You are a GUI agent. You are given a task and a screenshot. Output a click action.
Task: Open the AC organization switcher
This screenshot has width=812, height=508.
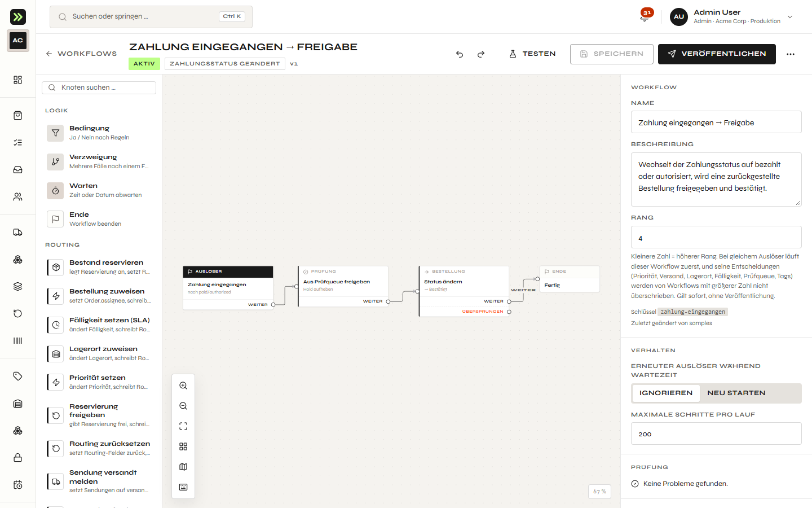click(x=18, y=41)
